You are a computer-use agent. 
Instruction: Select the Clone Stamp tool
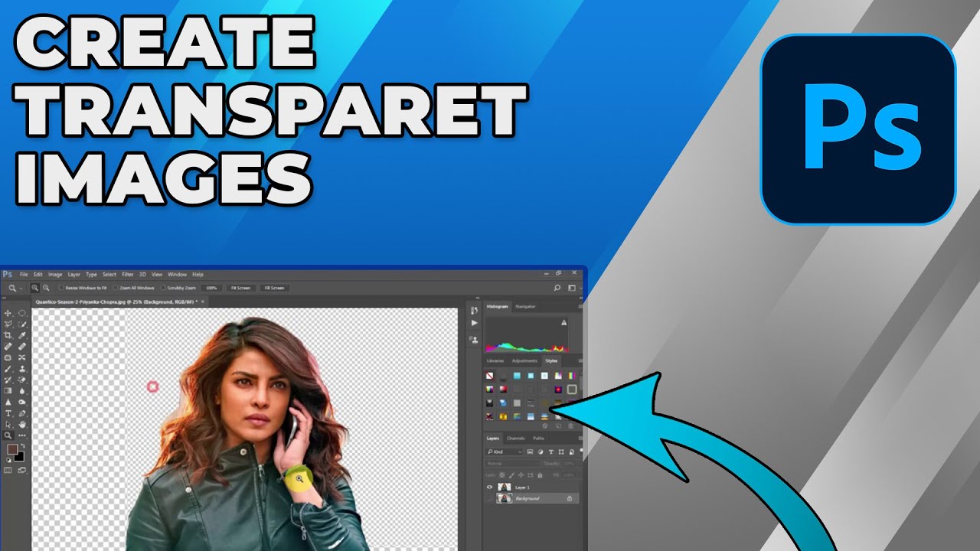[22, 369]
